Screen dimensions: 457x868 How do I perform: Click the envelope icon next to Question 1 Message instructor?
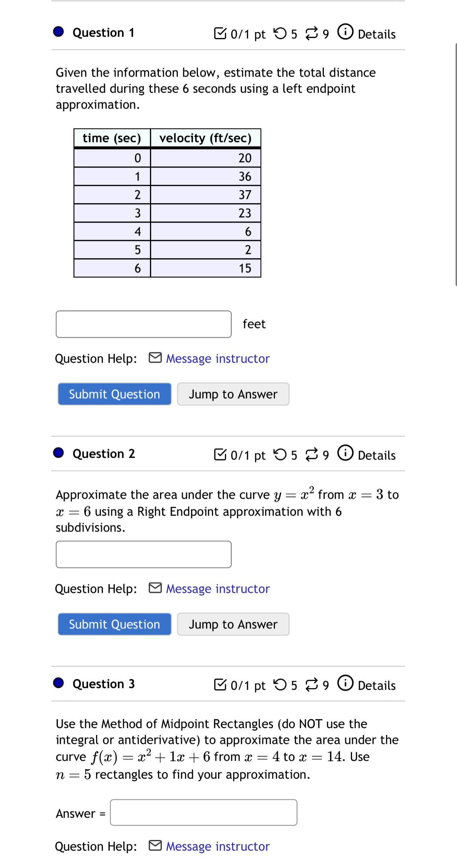click(155, 358)
